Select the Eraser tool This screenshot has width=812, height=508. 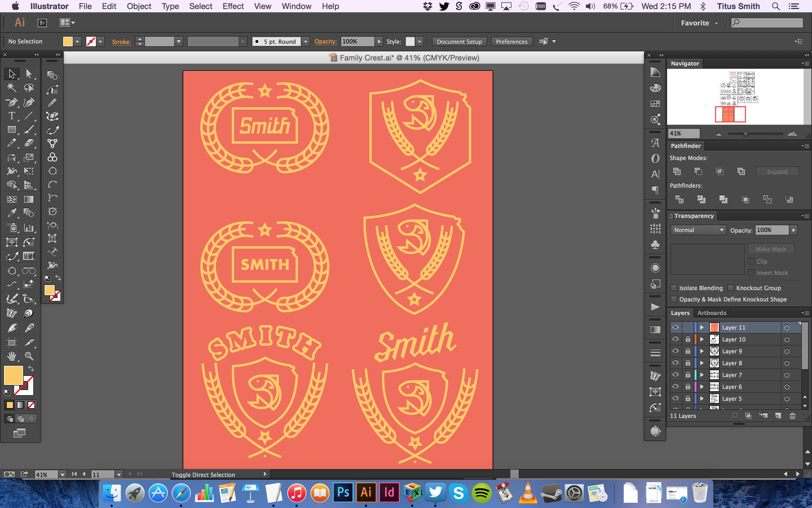coord(29,143)
